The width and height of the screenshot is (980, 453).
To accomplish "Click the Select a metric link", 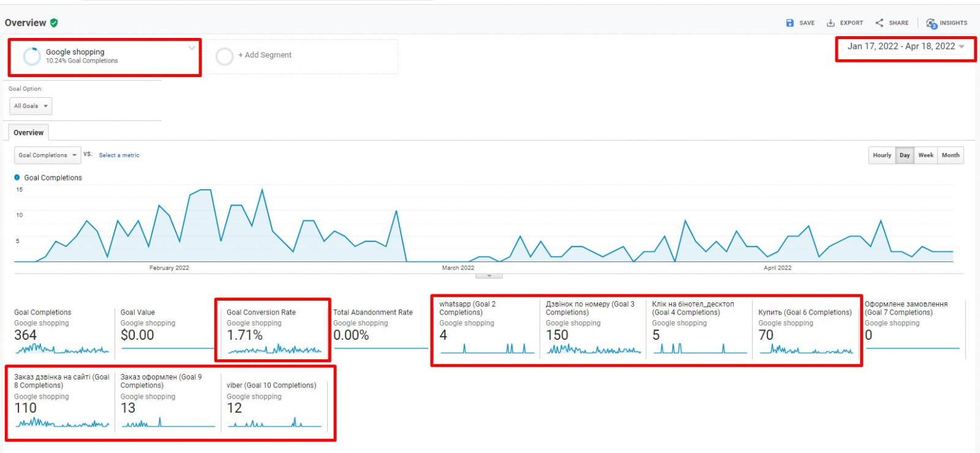I will 119,155.
